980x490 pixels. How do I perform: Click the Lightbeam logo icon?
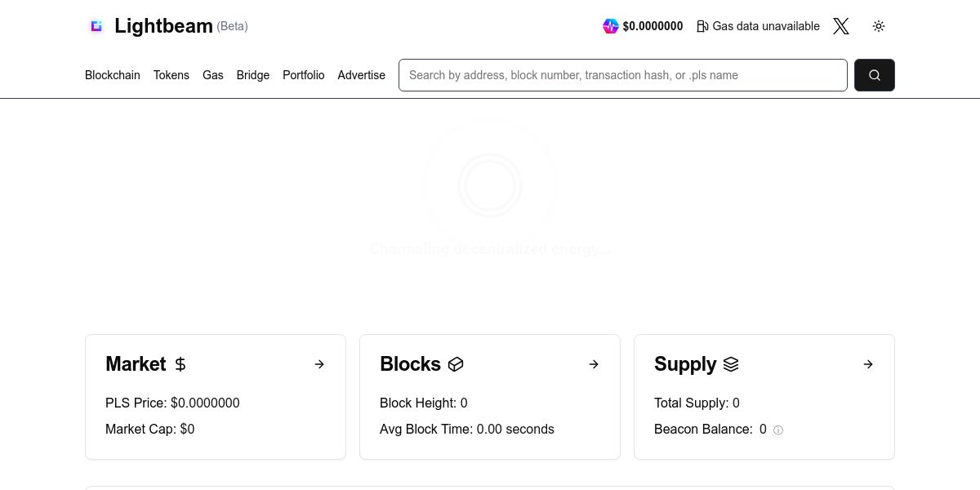coord(96,26)
